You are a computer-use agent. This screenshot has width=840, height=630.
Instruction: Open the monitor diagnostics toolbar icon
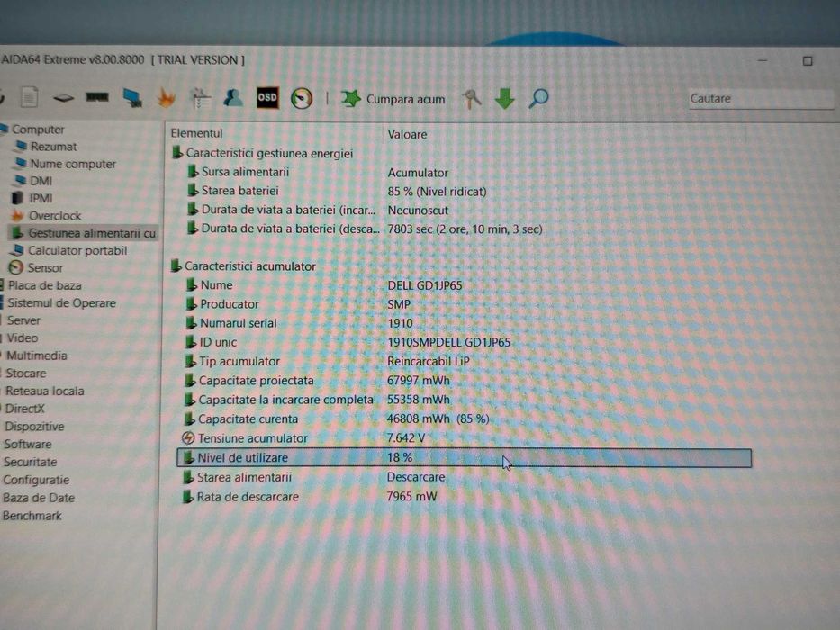click(x=132, y=98)
